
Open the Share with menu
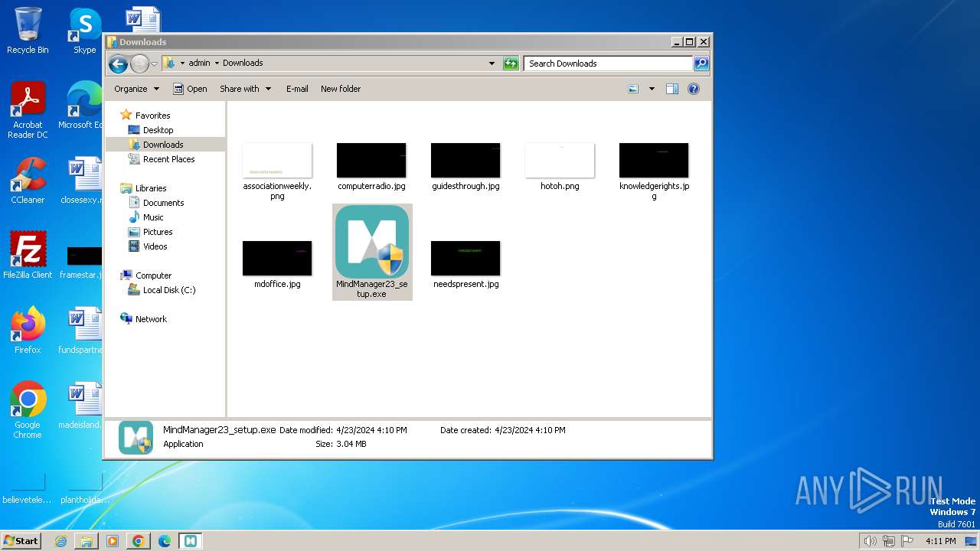coord(245,89)
